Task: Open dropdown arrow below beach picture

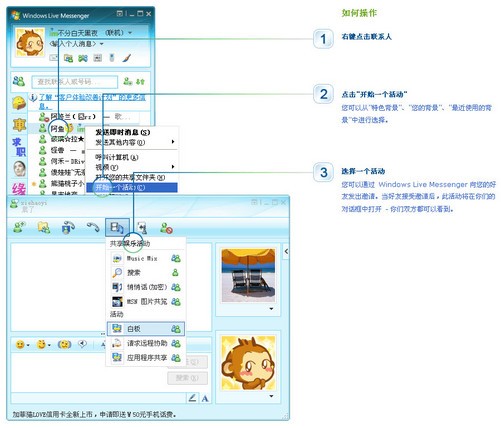Action: click(x=271, y=309)
